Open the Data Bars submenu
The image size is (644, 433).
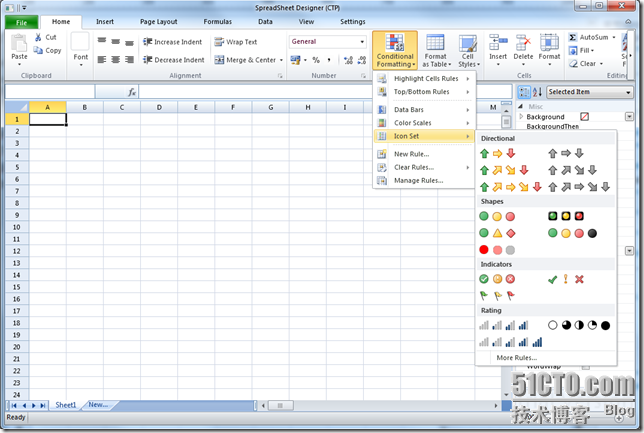424,110
